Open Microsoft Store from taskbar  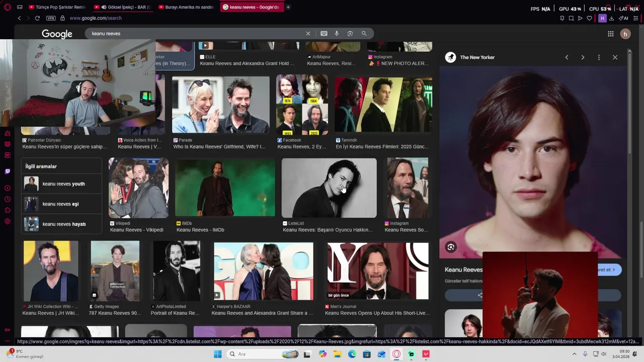(367, 354)
